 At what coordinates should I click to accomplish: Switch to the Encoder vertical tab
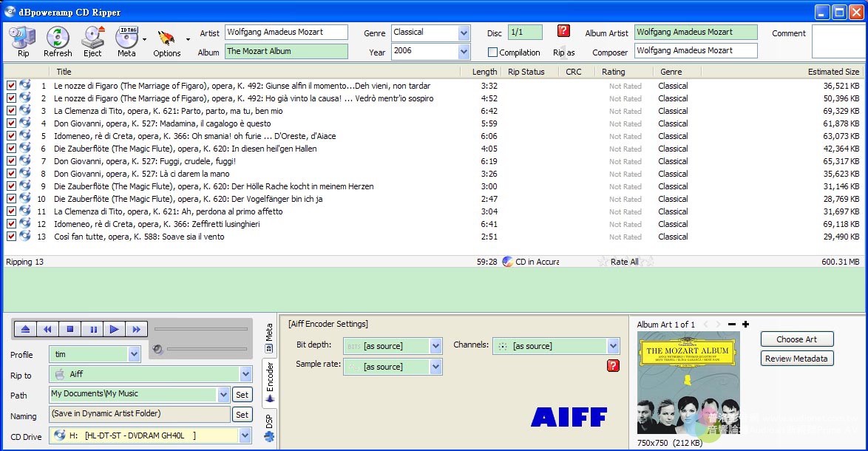coord(270,382)
